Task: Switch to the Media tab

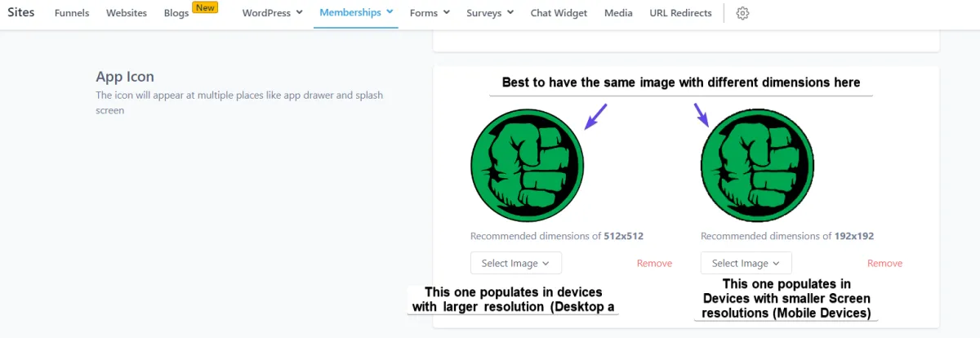Action: click(x=618, y=13)
